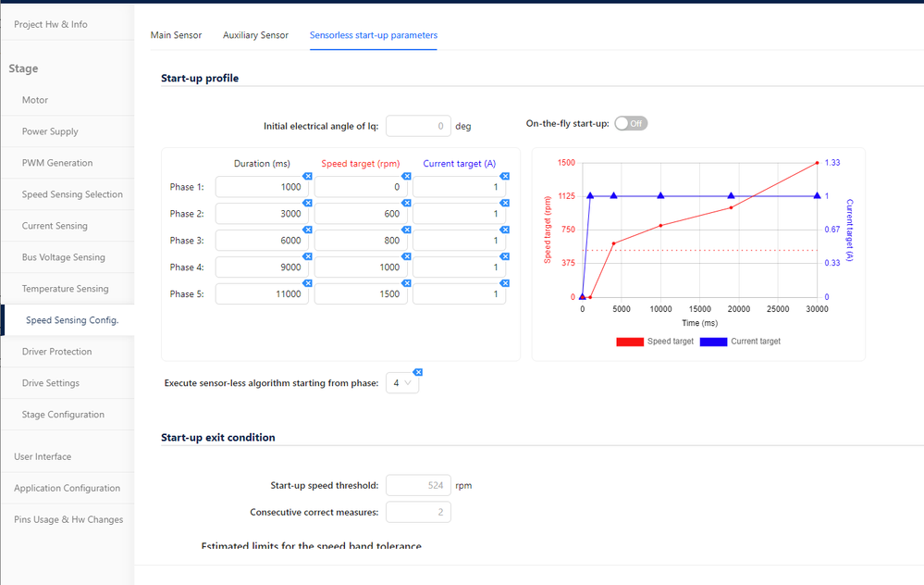Reset Phase 5 speed target with its blue icon
Viewport: 924px width, 585px height.
click(406, 283)
